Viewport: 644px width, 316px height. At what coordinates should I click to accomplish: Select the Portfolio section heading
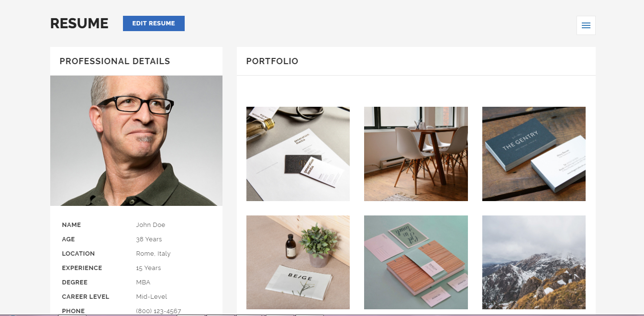click(272, 61)
